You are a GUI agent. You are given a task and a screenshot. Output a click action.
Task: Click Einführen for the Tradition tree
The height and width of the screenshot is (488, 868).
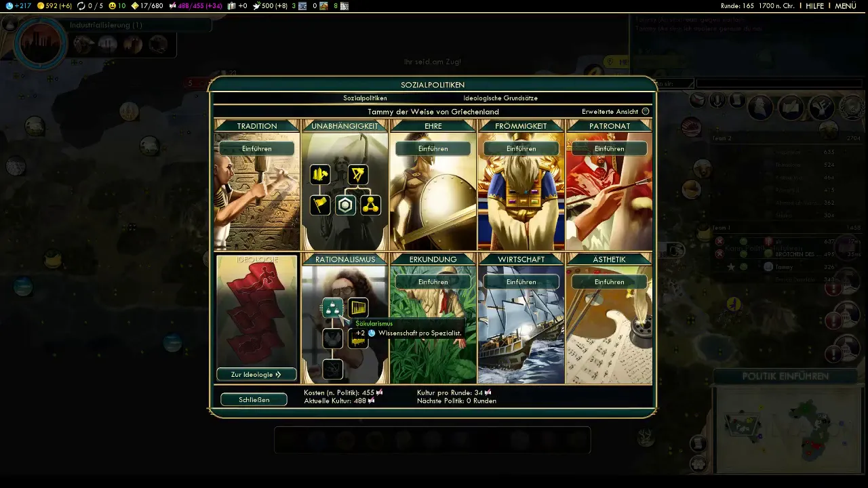point(256,148)
